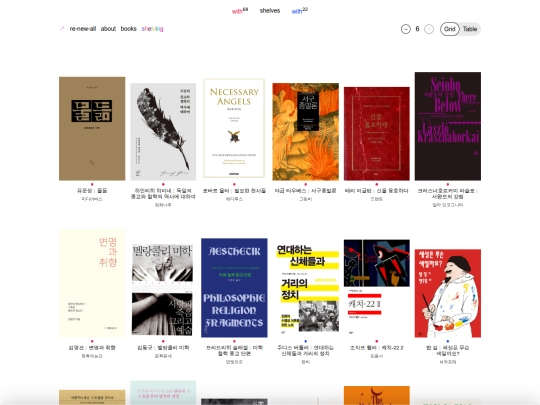Click the publisher 그린비 under 서구종말론
The width and height of the screenshot is (540, 405).
305,199
